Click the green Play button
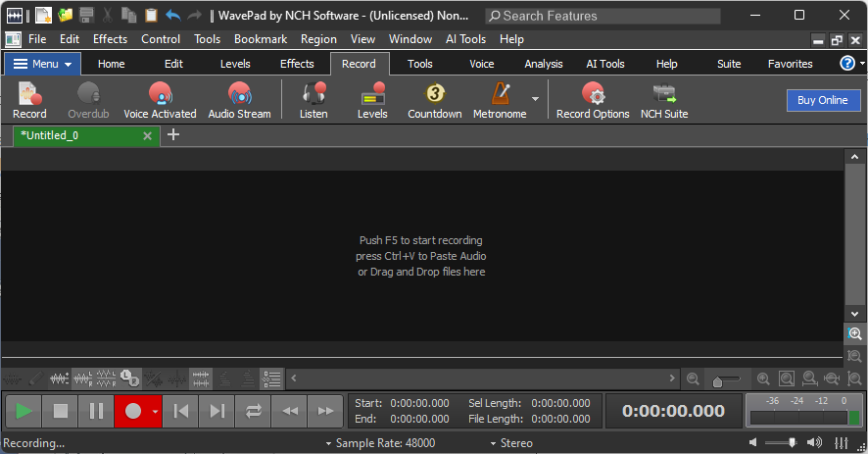 (x=24, y=411)
